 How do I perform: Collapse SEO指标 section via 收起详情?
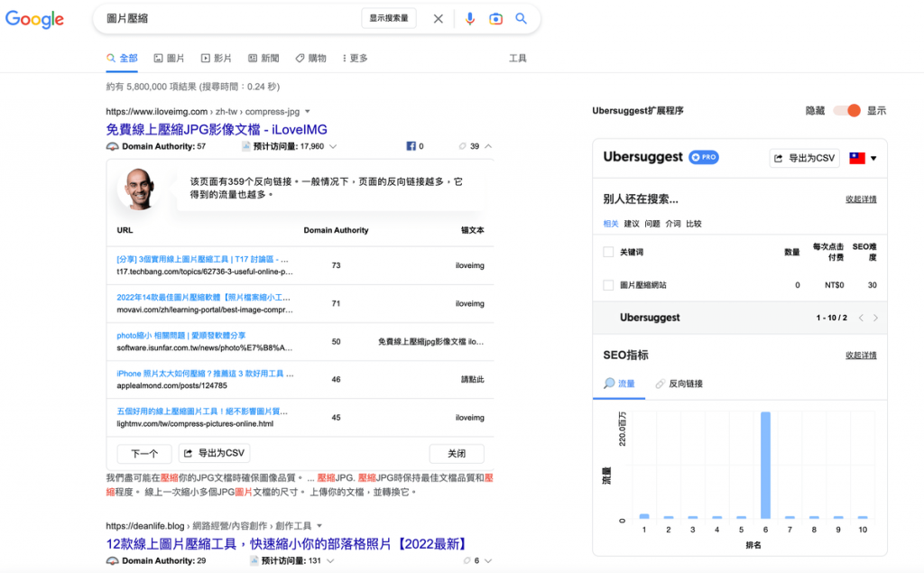[x=861, y=355]
